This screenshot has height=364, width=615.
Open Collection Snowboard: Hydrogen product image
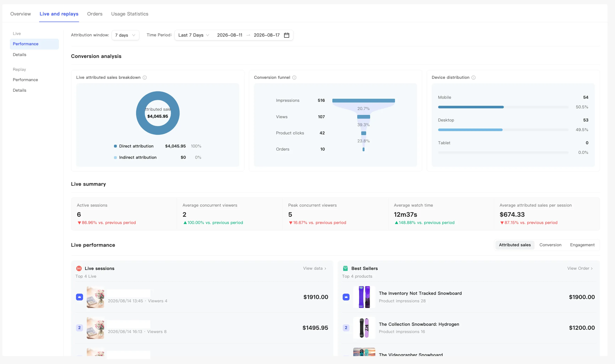tap(364, 328)
